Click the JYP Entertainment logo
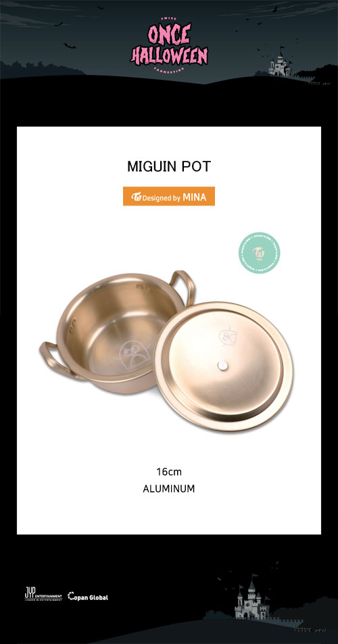 tap(43, 594)
